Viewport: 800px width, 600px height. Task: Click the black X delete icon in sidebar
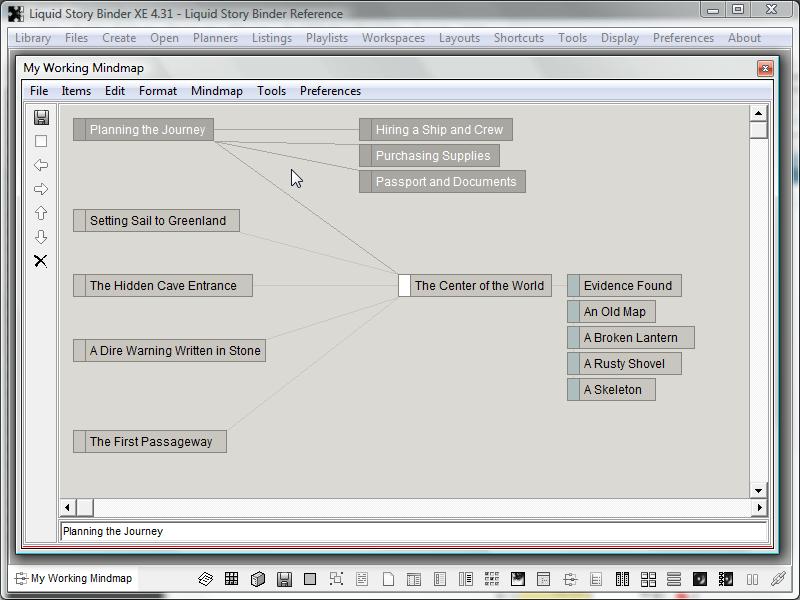coord(41,261)
